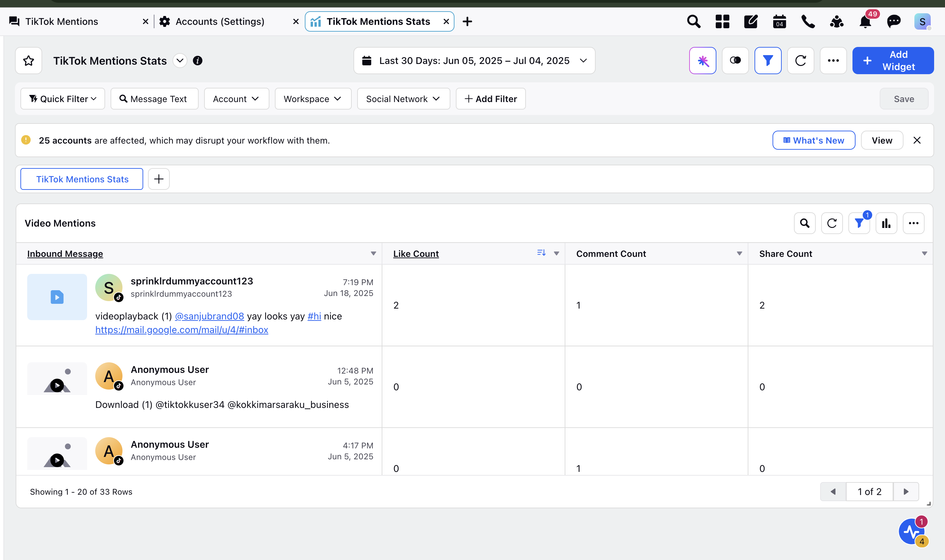Open dashboard more options ellipsis
Viewport: 945px width, 560px height.
(833, 60)
